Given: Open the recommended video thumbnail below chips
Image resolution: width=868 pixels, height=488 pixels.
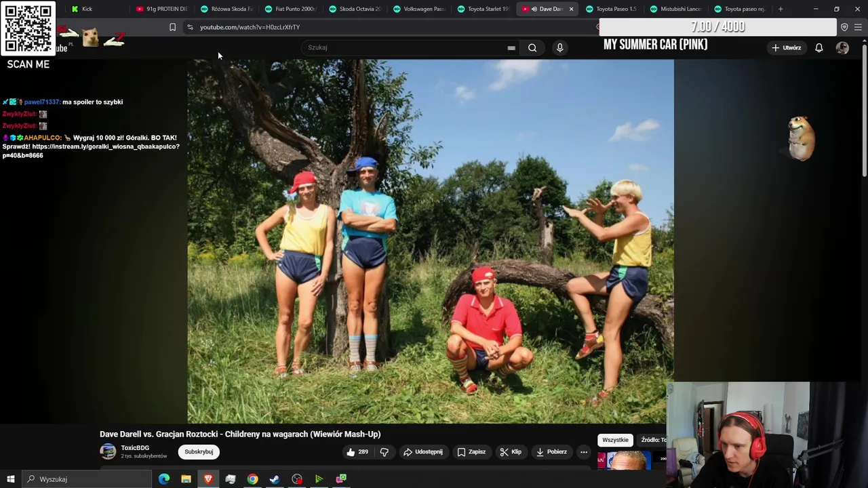Looking at the screenshot, I should point(624,460).
